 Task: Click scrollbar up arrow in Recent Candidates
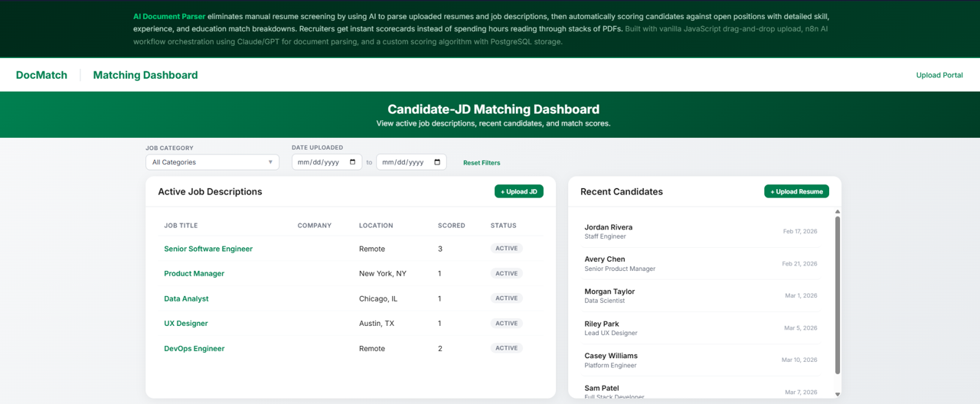pos(838,211)
